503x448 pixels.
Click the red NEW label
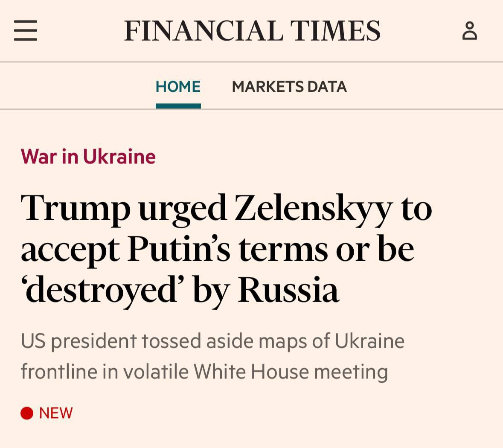tap(56, 413)
